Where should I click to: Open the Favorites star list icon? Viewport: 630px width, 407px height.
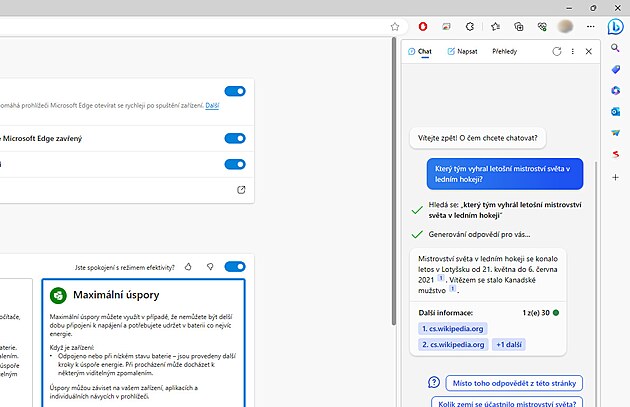[x=495, y=26]
